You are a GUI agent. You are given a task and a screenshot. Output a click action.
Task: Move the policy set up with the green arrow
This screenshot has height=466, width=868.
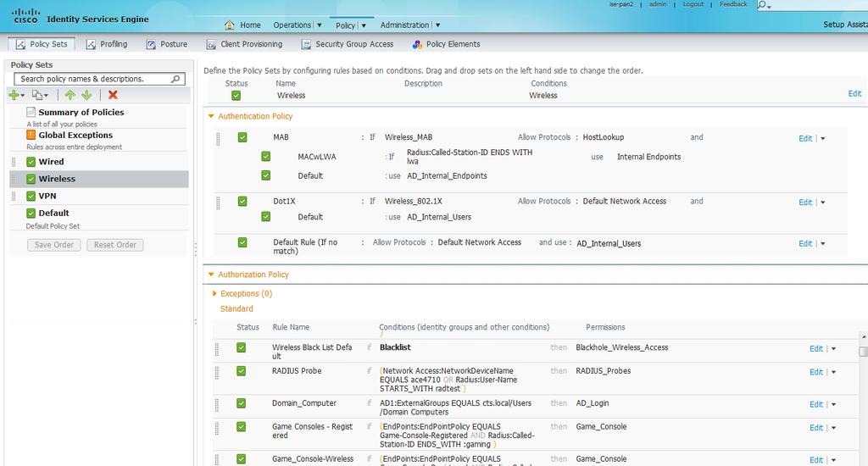pyautogui.click(x=70, y=95)
